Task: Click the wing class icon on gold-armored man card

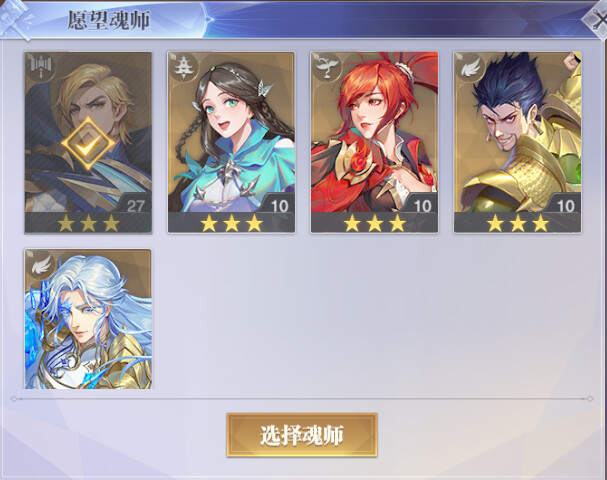Action: tap(469, 67)
